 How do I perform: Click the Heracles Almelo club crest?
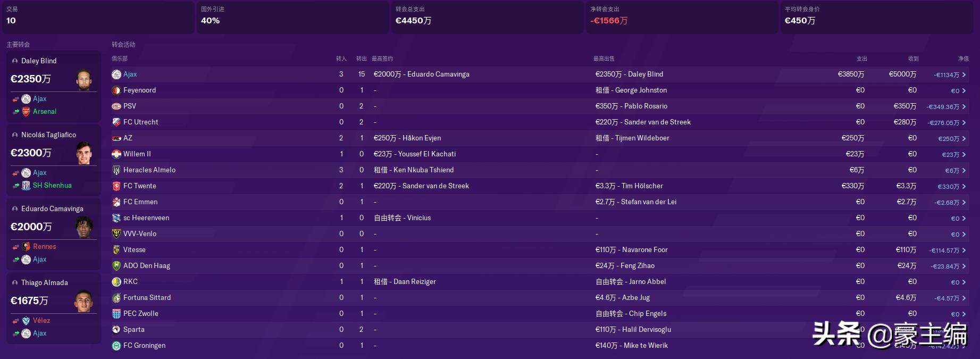click(x=116, y=170)
